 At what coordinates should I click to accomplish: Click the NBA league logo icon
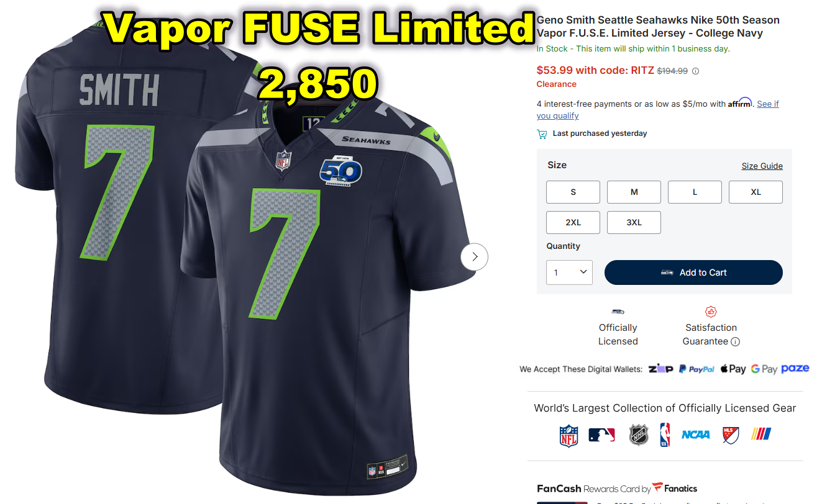[x=665, y=435]
